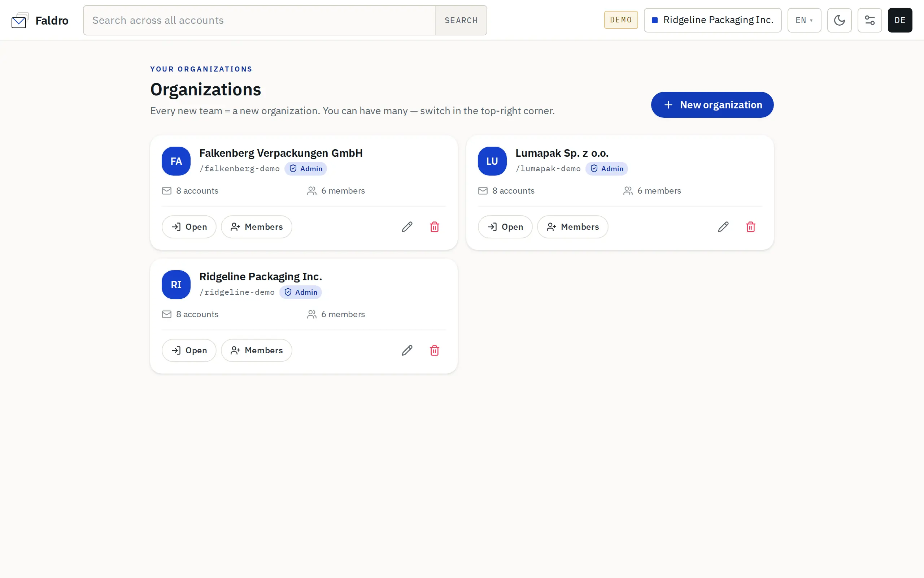Click the New organization button

tap(712, 105)
